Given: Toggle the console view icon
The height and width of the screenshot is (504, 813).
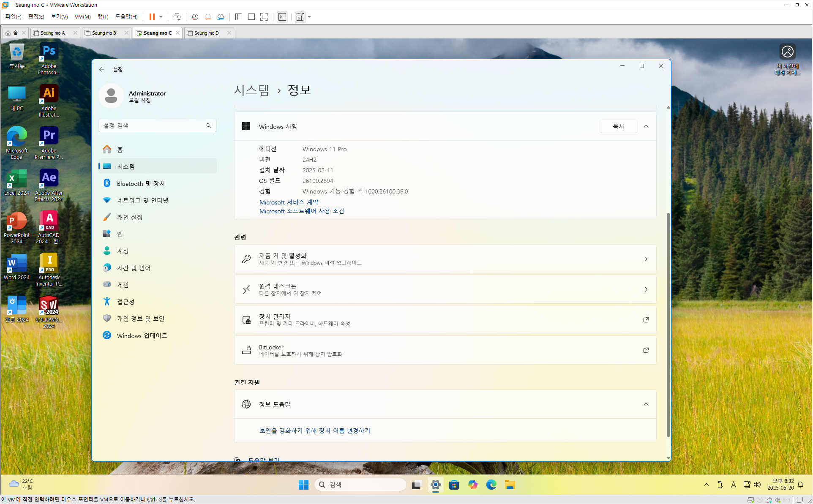Looking at the screenshot, I should [x=282, y=17].
